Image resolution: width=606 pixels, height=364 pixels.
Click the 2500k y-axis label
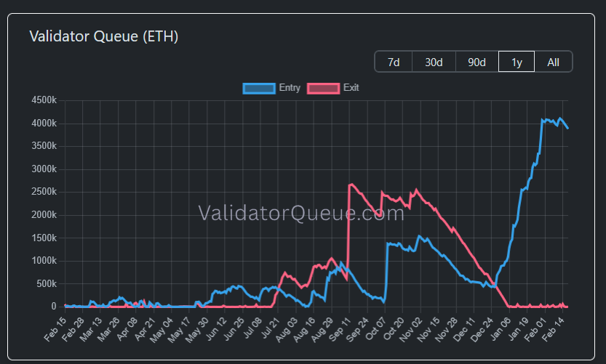pyautogui.click(x=44, y=192)
